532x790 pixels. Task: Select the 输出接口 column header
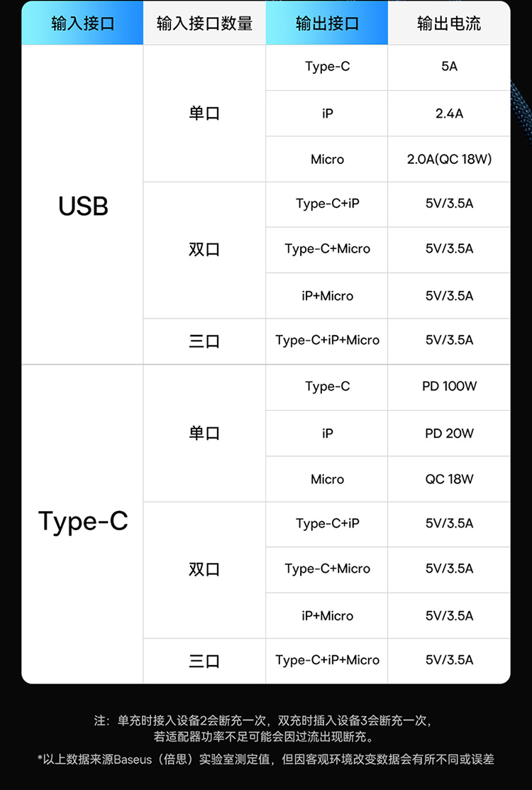[x=327, y=23]
